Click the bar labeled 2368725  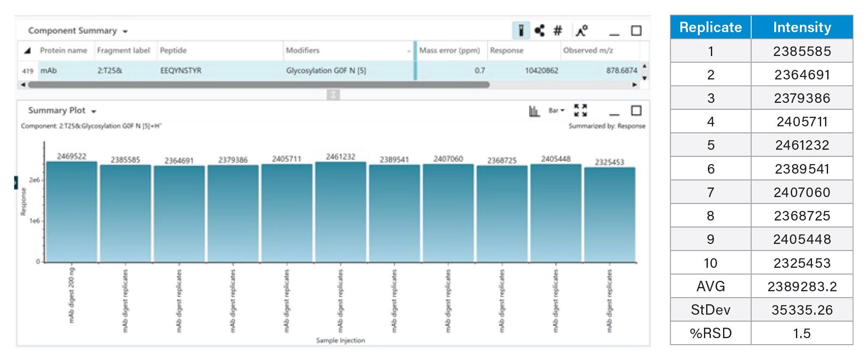click(x=502, y=214)
